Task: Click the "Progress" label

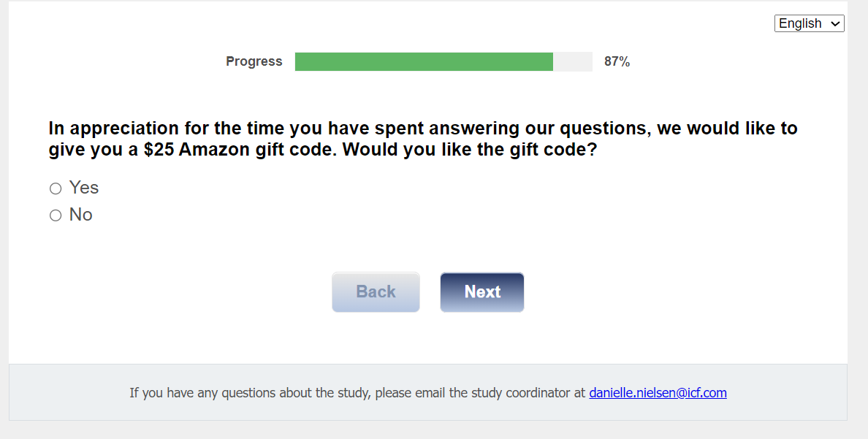Action: [x=254, y=62]
